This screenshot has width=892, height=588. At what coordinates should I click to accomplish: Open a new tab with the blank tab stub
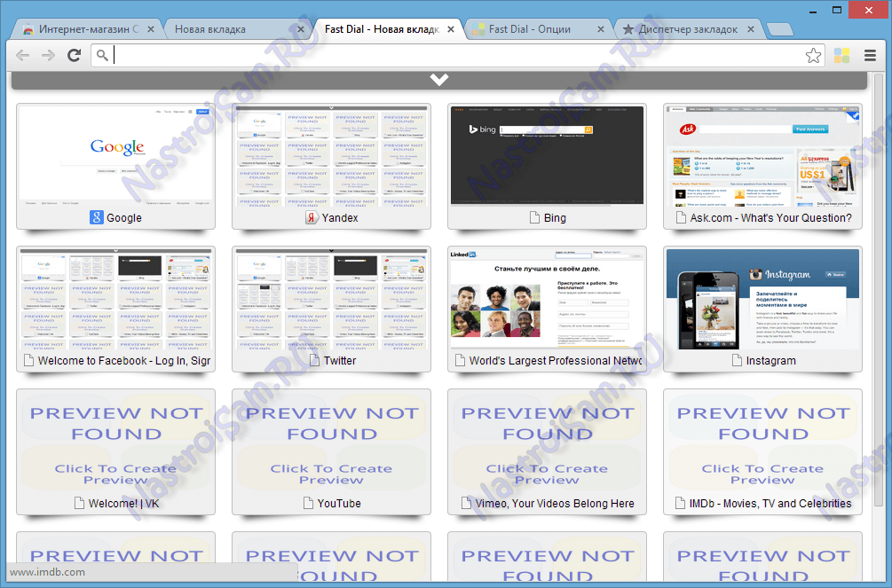[x=779, y=28]
